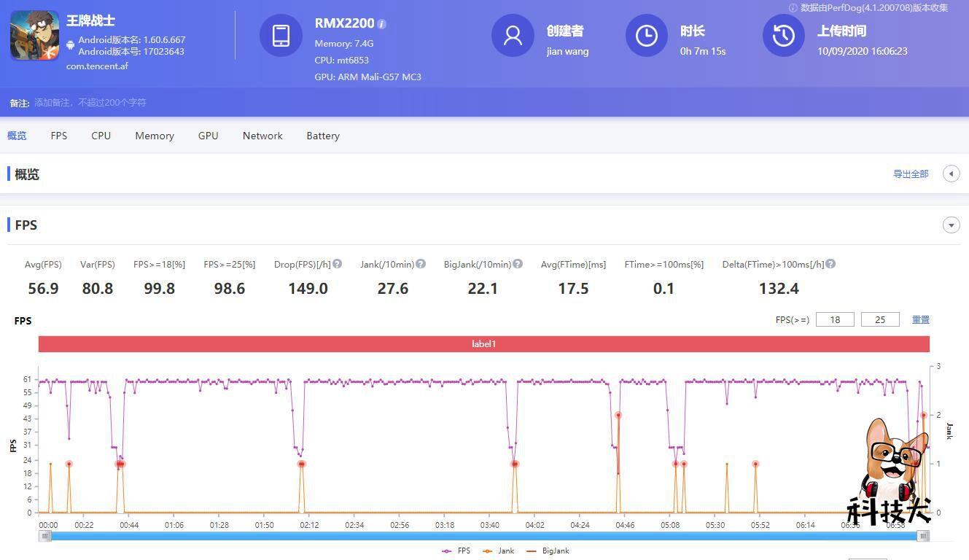The height and width of the screenshot is (560, 969).
Task: Click the FPS threshold field showing 25
Action: click(880, 319)
